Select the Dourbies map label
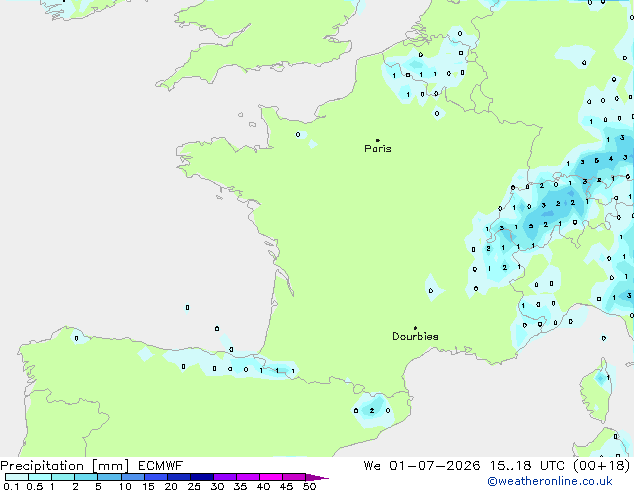This screenshot has width=634, height=490. pos(415,336)
